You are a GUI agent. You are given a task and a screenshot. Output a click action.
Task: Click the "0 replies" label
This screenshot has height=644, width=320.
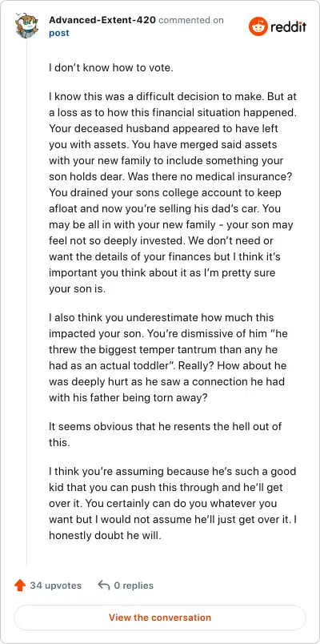pos(134,586)
